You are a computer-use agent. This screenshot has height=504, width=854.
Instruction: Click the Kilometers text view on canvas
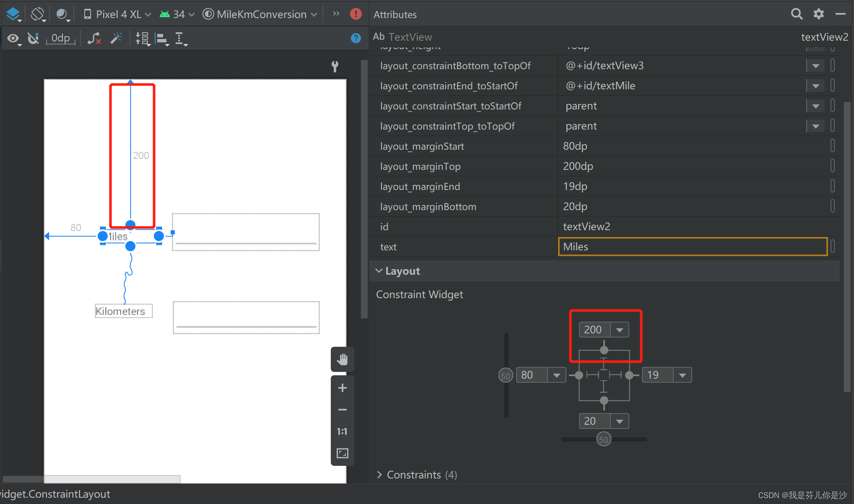(x=123, y=311)
